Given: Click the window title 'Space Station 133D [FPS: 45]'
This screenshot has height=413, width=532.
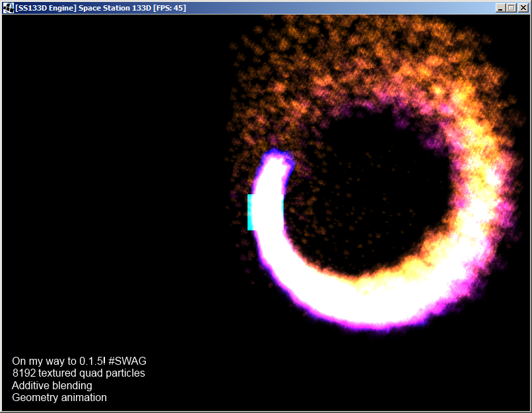Looking at the screenshot, I should [132, 8].
